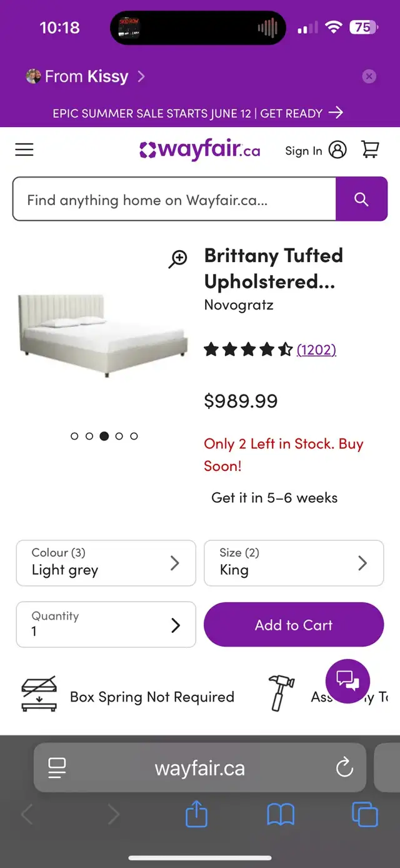This screenshot has height=868, width=400.
Task: Open the 1202 reviews link
Action: click(316, 350)
